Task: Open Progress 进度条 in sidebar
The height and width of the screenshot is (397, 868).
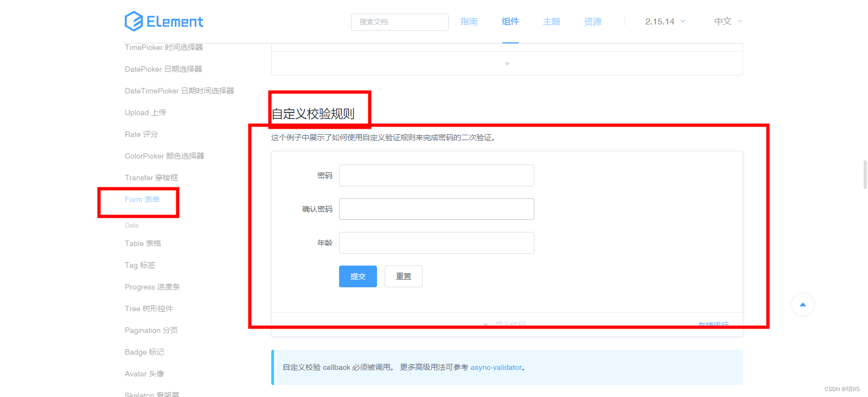Action: tap(152, 287)
